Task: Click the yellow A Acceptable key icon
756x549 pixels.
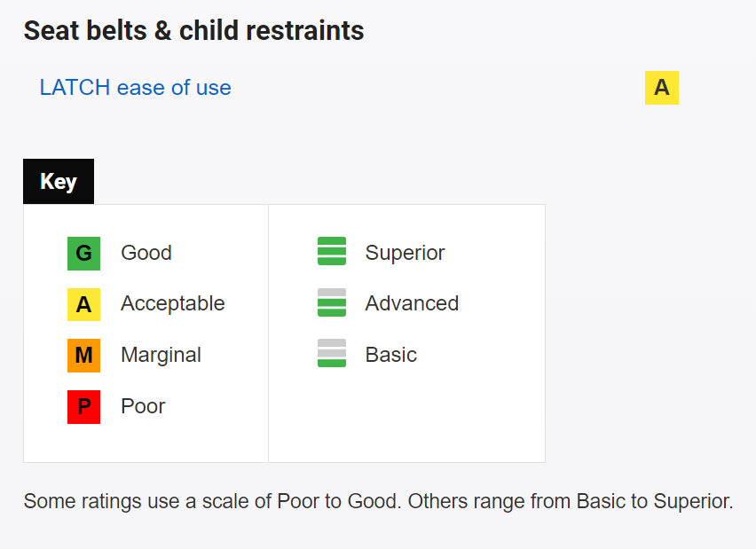Action: (x=83, y=304)
